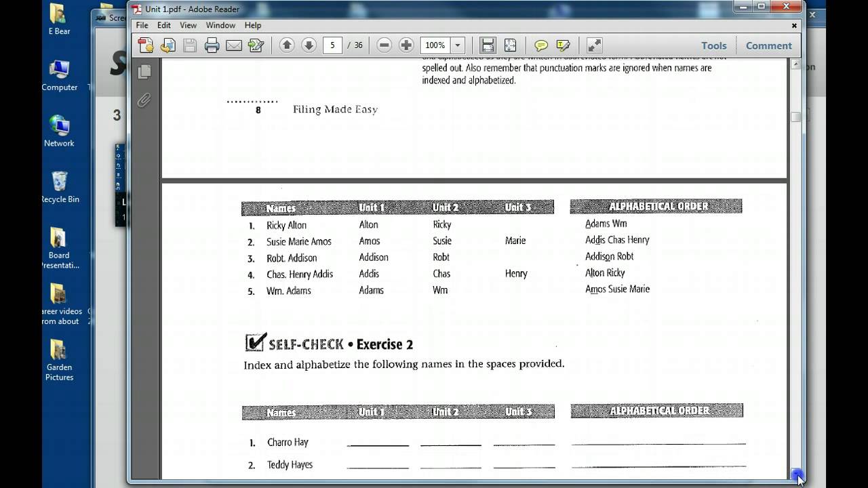Select the Computer desktop icon
Image resolution: width=868 pixels, height=488 pixels.
click(59, 76)
